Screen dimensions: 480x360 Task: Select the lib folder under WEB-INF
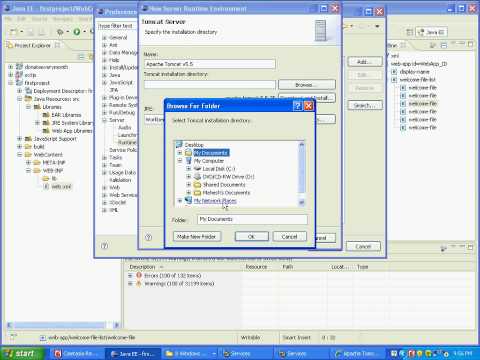(x=54, y=179)
